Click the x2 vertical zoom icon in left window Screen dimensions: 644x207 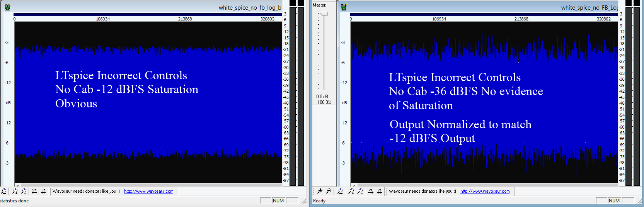[x=34, y=191]
